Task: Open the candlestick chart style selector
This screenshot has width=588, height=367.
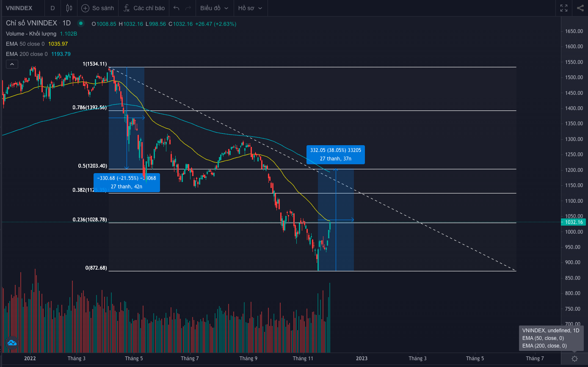Action: tap(69, 8)
